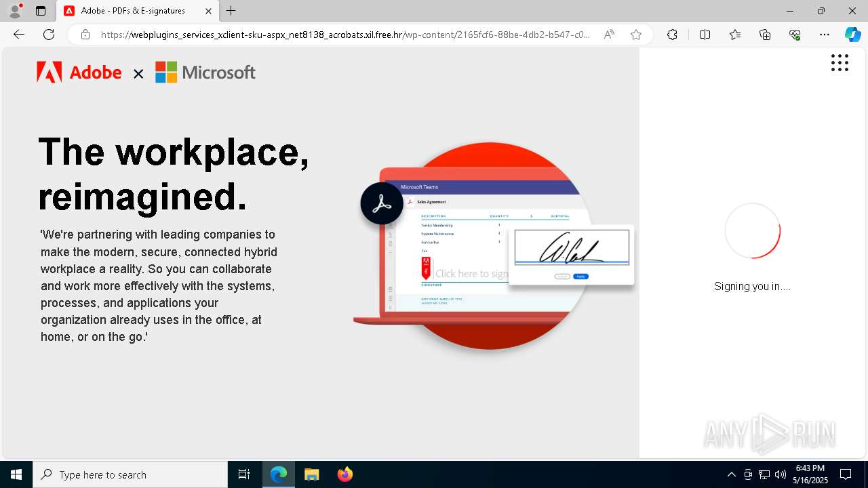Open the volume control tray icon
The height and width of the screenshot is (488, 868).
click(781, 474)
